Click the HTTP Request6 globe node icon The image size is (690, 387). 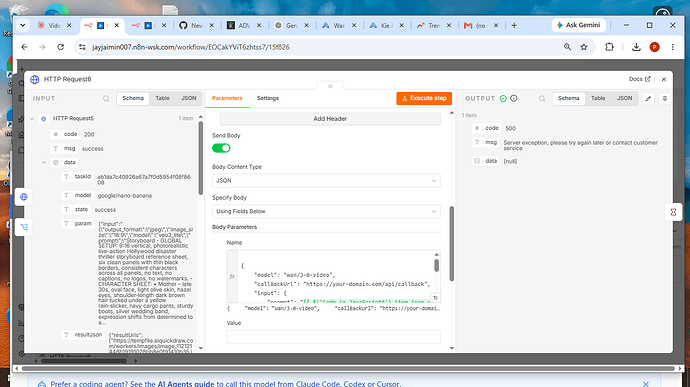(x=34, y=79)
